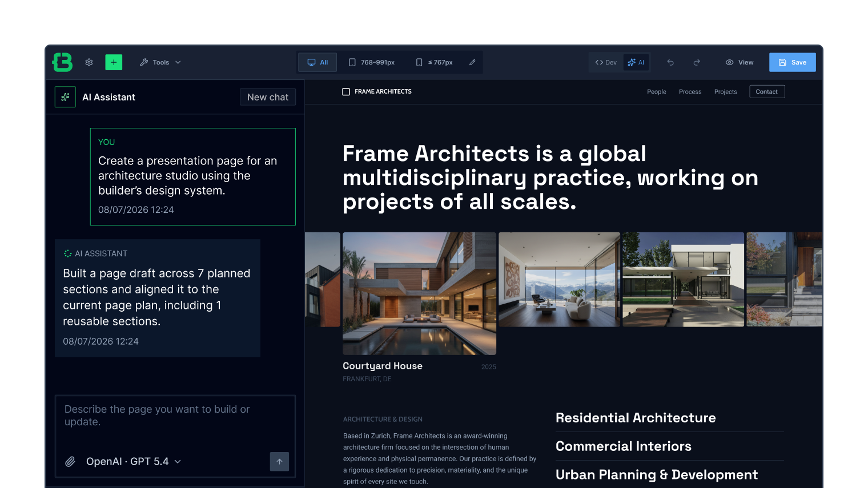Click the green plus add button
This screenshot has width=868, height=488.
pyautogui.click(x=114, y=62)
